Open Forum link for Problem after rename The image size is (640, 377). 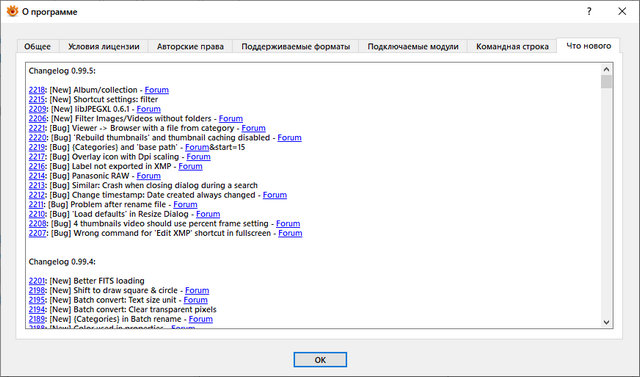pos(185,204)
